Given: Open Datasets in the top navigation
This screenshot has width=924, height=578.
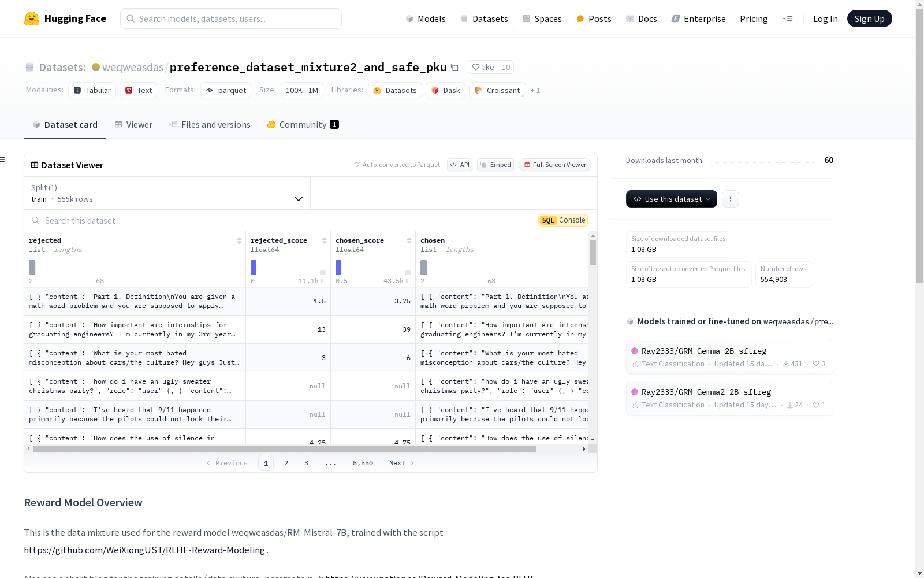Looking at the screenshot, I should pyautogui.click(x=484, y=18).
